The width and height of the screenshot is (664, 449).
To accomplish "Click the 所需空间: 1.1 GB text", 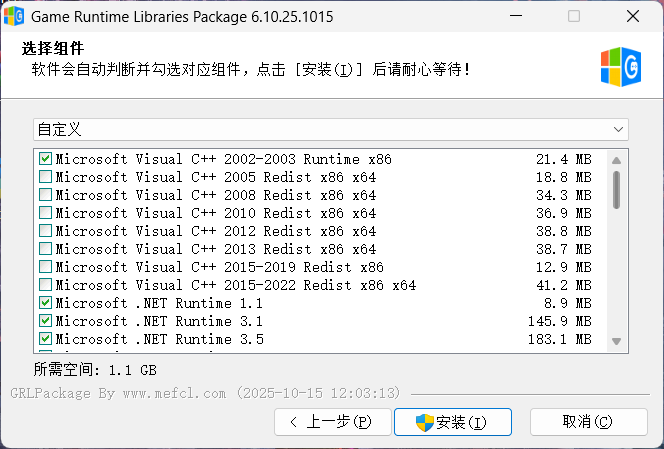I will 95,370.
